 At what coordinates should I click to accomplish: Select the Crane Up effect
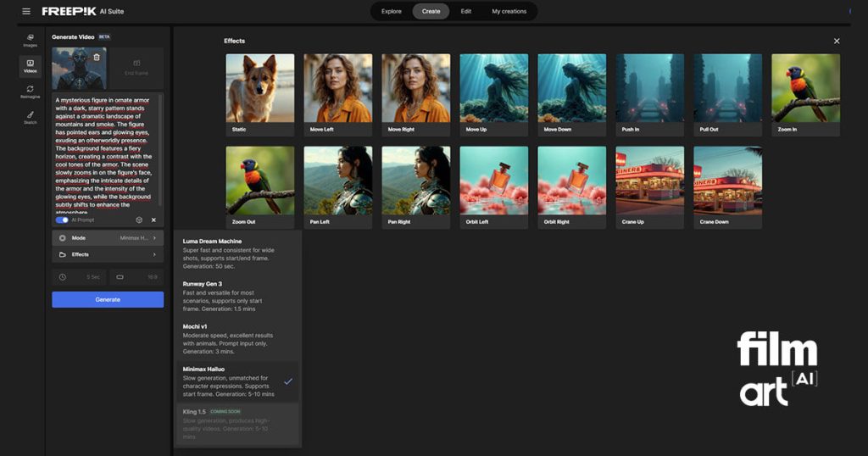[x=650, y=187]
